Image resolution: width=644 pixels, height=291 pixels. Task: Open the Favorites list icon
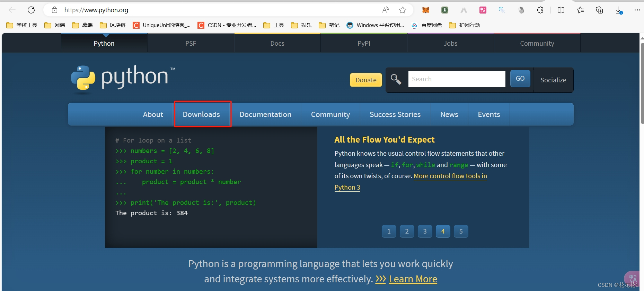coord(580,10)
